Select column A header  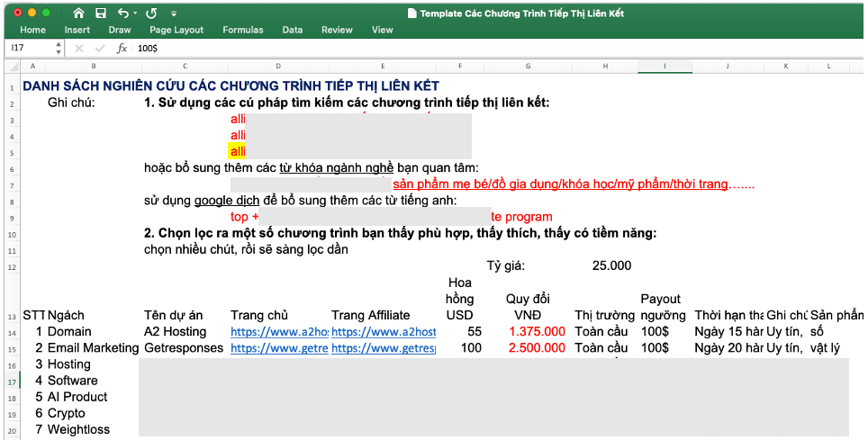click(33, 66)
